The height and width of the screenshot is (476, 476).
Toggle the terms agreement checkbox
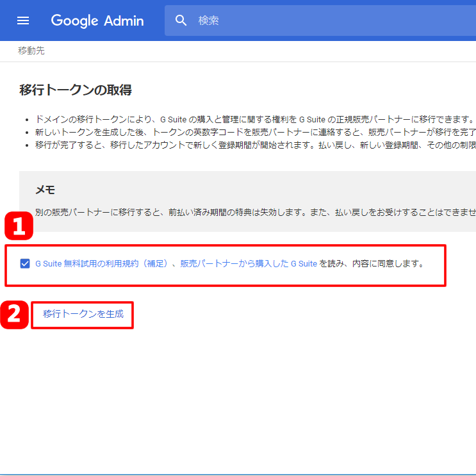[x=25, y=263]
